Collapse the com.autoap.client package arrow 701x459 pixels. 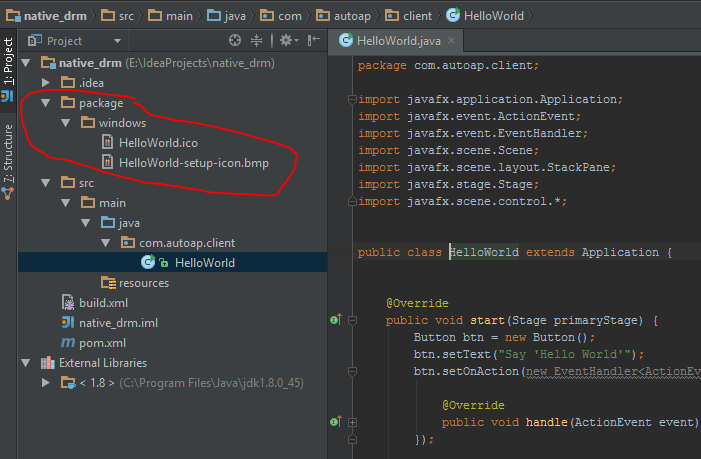coord(106,243)
